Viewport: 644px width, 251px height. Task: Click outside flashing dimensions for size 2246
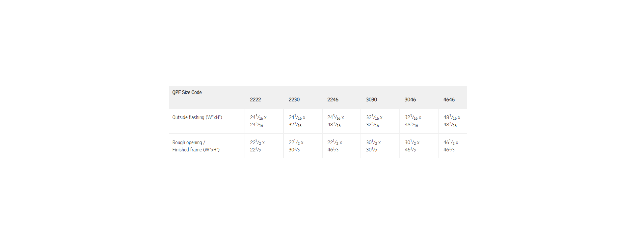pyautogui.click(x=335, y=121)
